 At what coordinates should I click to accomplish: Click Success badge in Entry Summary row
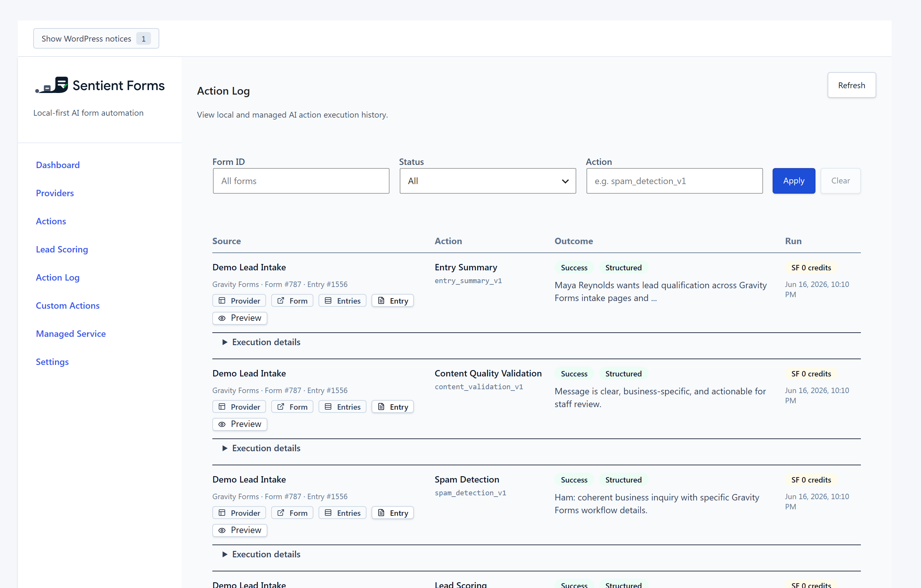pos(574,267)
